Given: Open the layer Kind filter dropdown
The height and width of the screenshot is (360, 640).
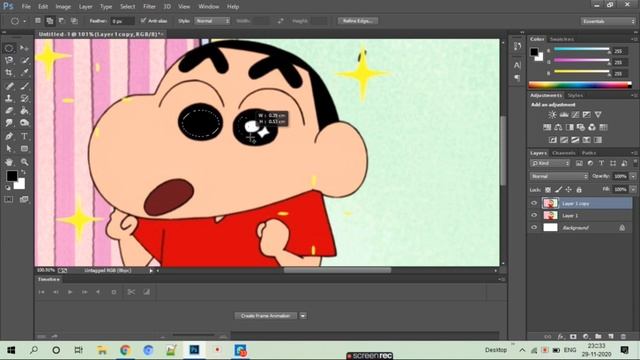Looking at the screenshot, I should coord(550,163).
